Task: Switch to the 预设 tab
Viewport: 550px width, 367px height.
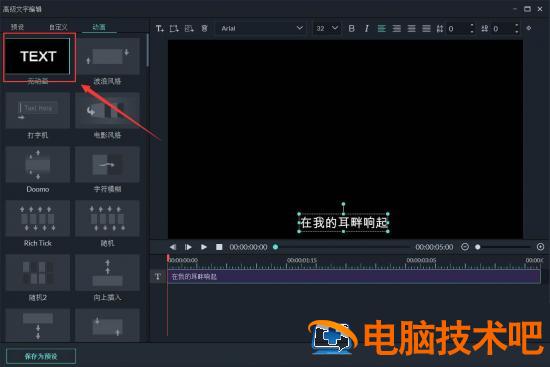Action: click(x=18, y=27)
